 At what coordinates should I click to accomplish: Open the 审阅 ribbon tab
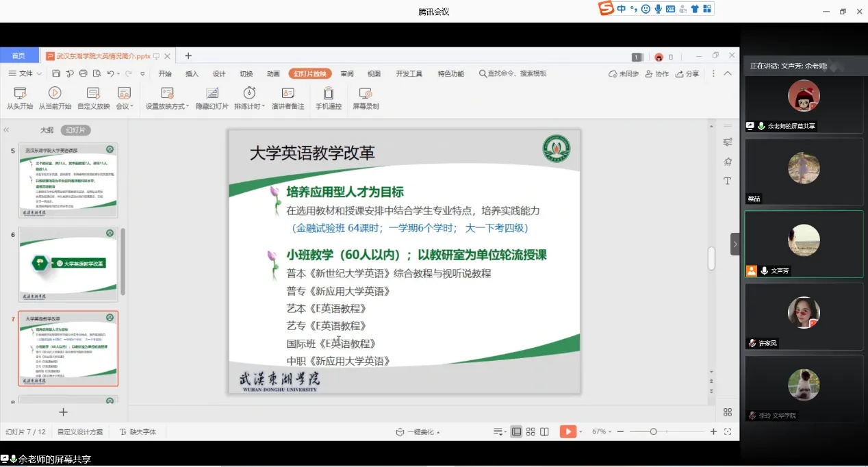tap(347, 74)
